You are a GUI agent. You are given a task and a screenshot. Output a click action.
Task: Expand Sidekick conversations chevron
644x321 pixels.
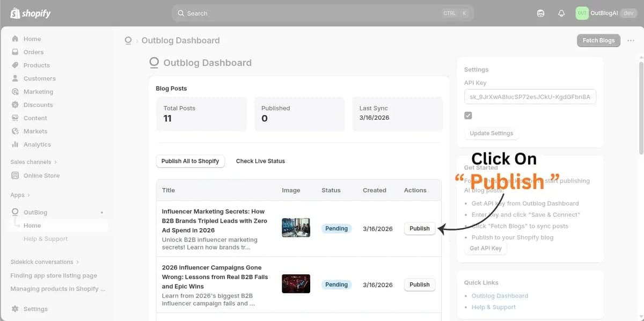point(77,262)
